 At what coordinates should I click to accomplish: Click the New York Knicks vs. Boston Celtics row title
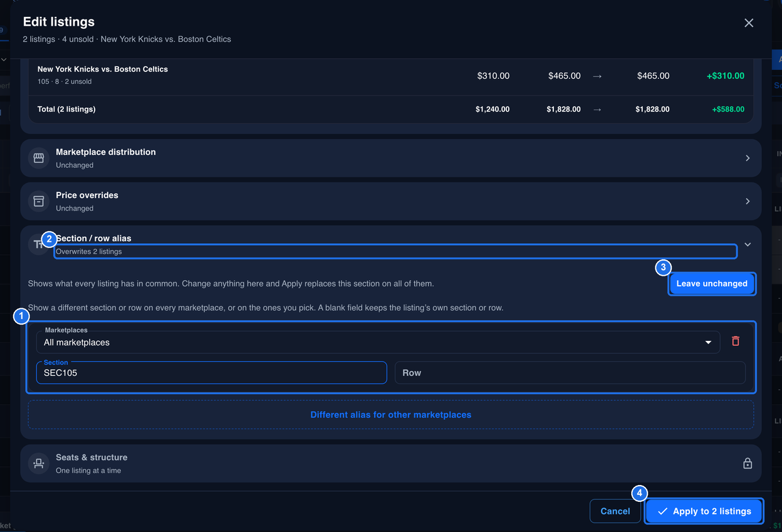(x=103, y=69)
